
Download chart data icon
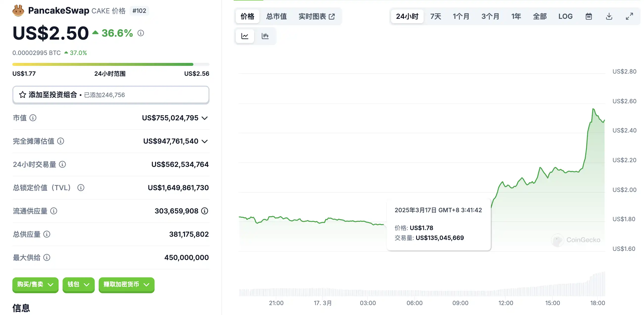pos(609,16)
